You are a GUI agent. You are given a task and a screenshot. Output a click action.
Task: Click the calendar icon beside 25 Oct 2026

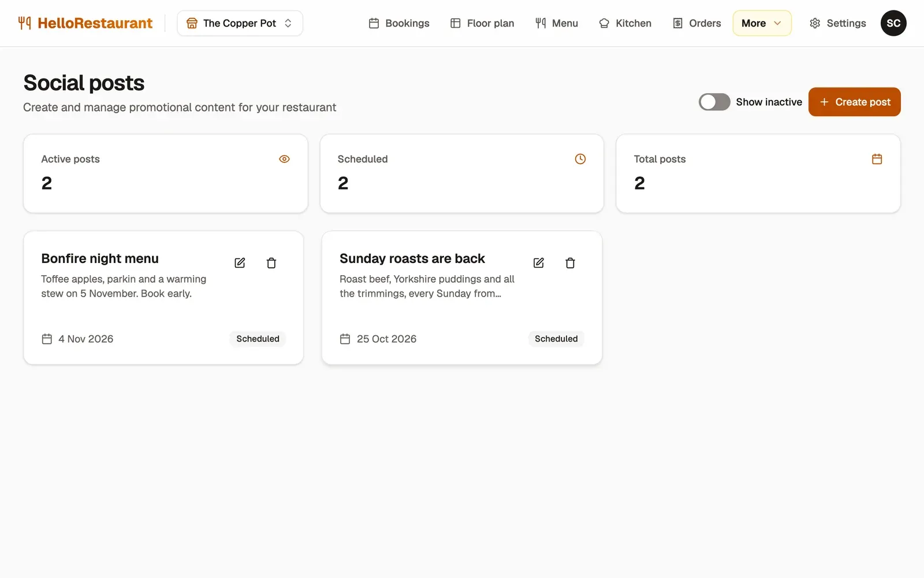pyautogui.click(x=345, y=339)
